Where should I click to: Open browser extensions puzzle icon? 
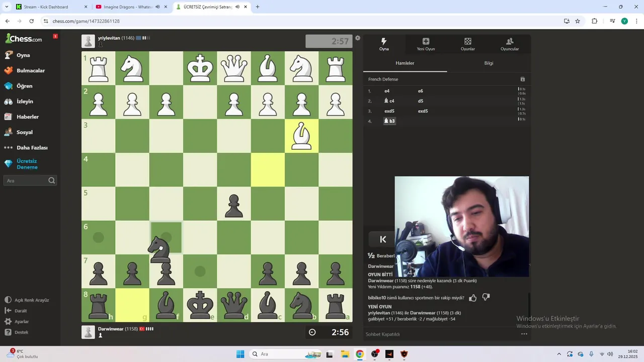pyautogui.click(x=594, y=21)
